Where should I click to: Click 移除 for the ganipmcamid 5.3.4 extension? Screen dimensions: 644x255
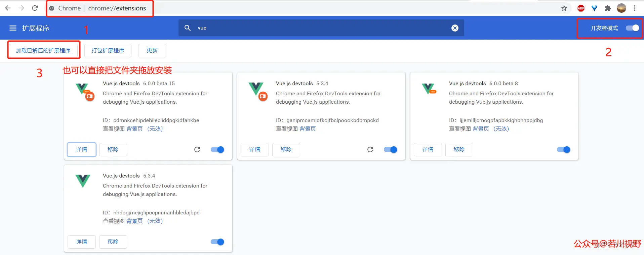286,150
